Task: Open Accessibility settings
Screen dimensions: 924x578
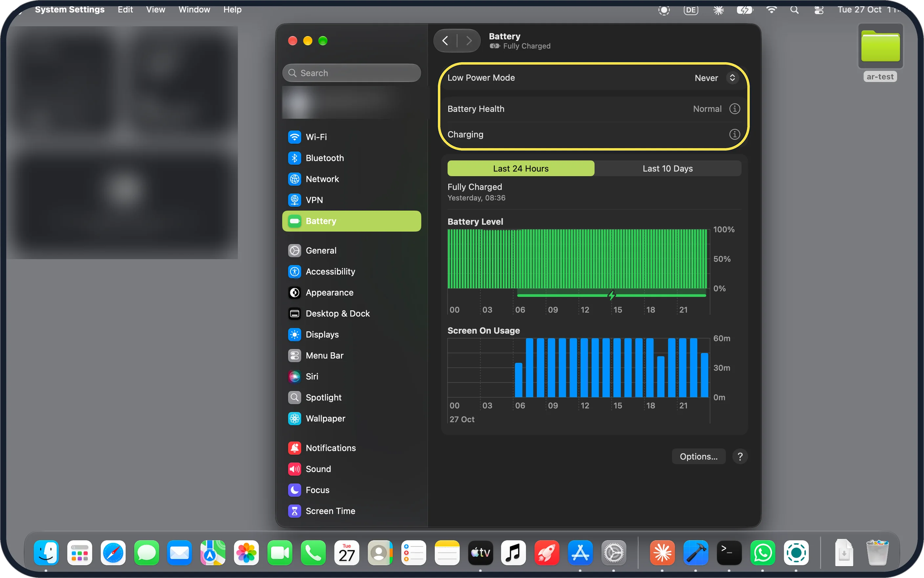Action: pyautogui.click(x=351, y=271)
